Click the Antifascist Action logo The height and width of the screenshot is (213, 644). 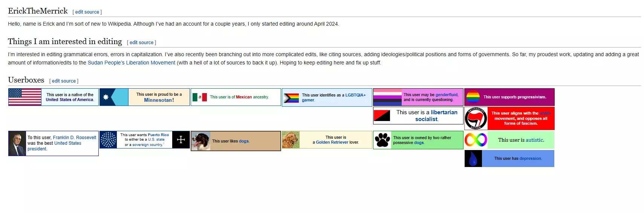tap(476, 118)
